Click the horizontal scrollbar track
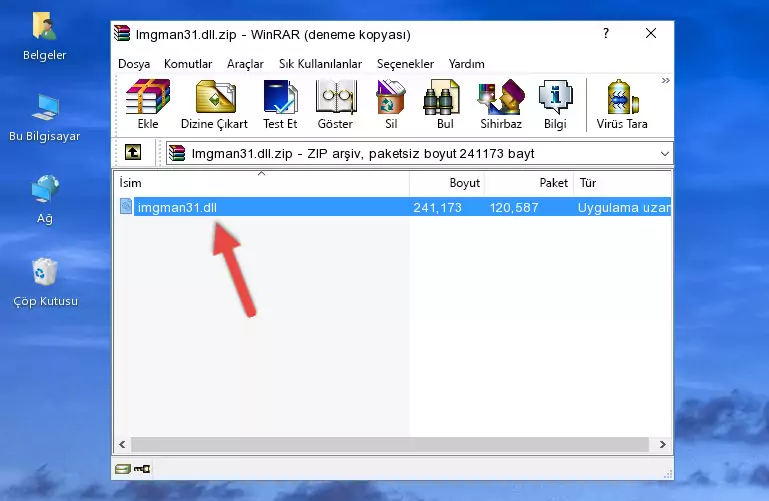 coord(390,445)
